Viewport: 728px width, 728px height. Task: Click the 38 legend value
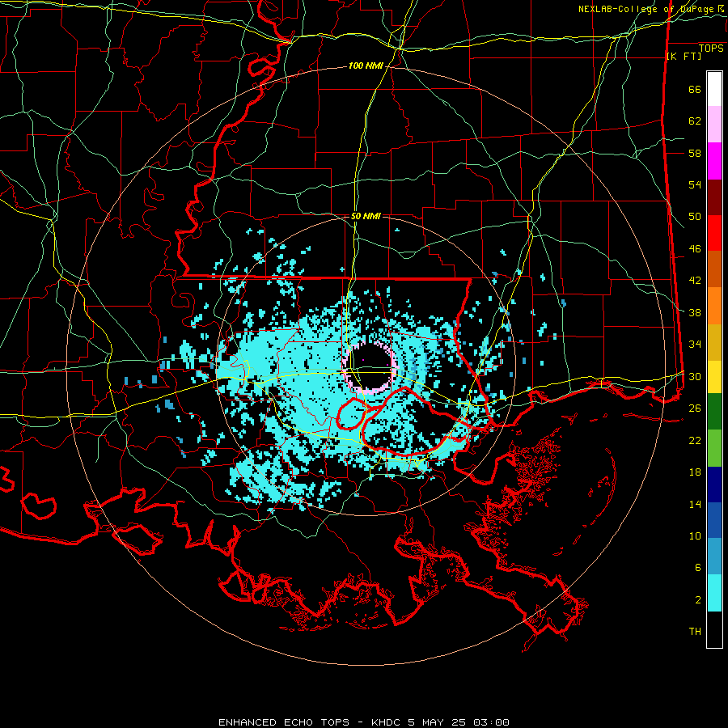click(695, 312)
